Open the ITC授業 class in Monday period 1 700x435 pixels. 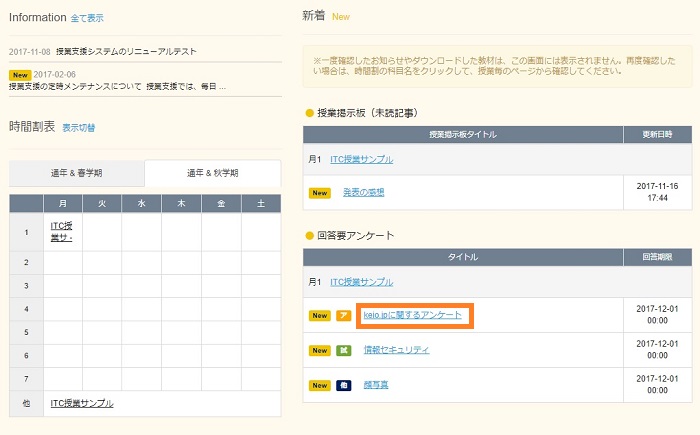click(61, 232)
